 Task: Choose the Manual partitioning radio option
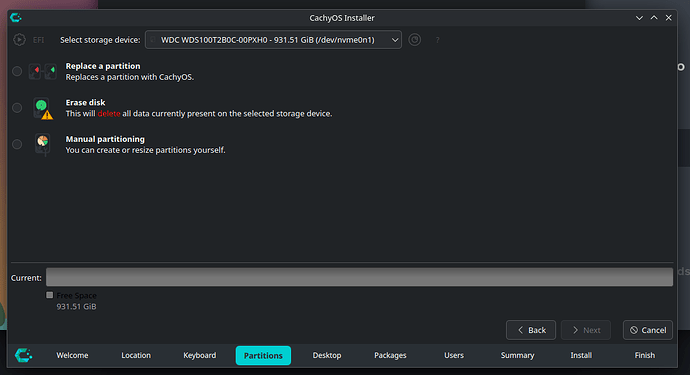17,144
